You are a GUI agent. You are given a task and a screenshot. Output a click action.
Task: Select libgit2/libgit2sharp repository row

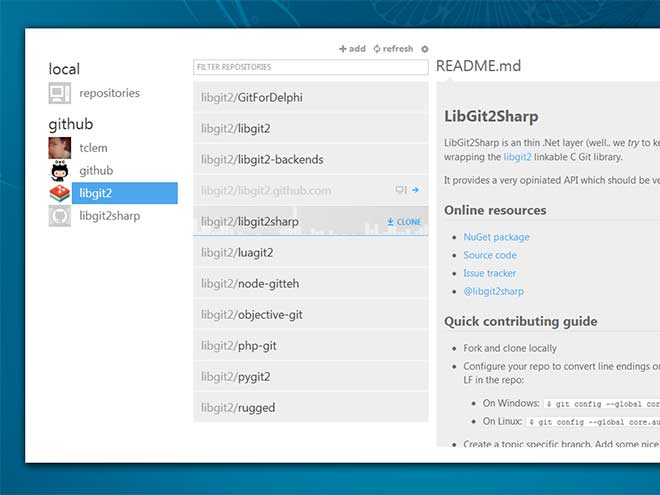click(x=311, y=221)
